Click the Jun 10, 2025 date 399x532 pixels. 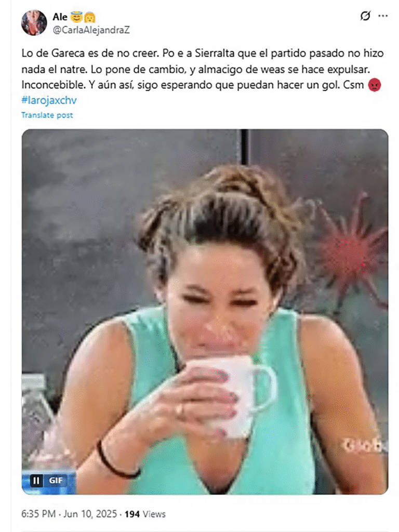coord(90,514)
